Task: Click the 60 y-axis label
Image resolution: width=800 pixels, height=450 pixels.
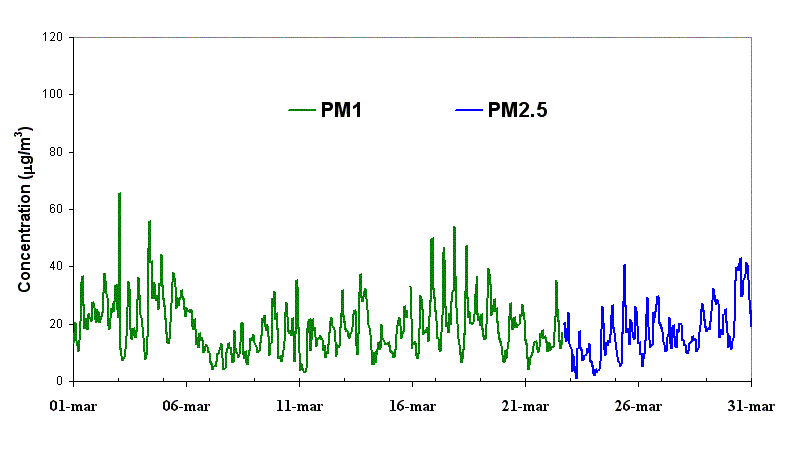Action: point(56,209)
